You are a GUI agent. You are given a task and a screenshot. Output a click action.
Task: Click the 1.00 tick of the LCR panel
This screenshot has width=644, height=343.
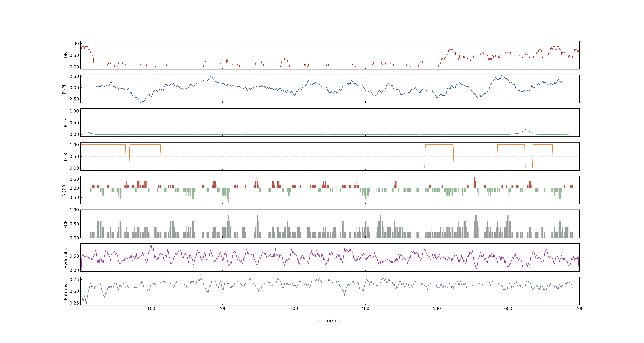74,145
